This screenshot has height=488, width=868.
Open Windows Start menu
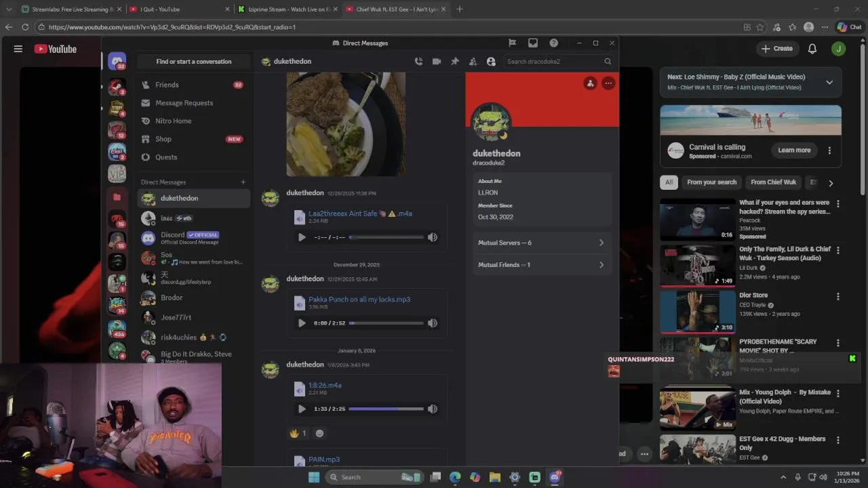314,477
